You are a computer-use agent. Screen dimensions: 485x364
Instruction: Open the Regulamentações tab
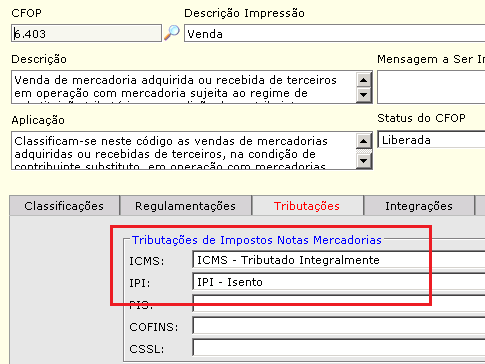pyautogui.click(x=185, y=206)
